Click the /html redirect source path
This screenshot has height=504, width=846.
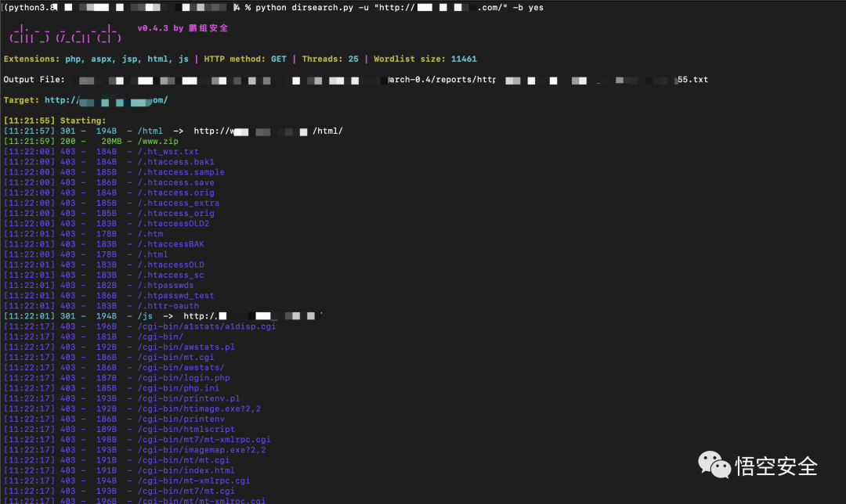click(150, 131)
